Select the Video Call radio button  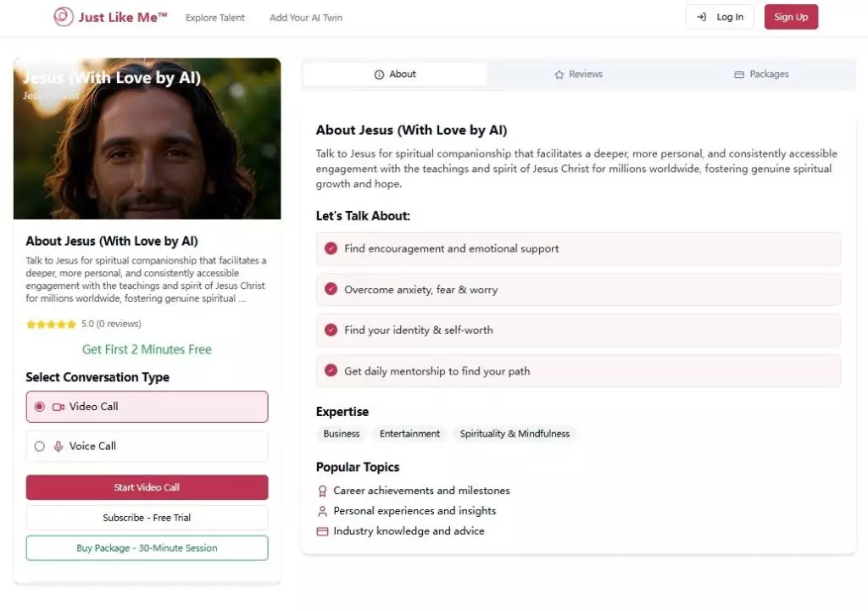pyautogui.click(x=39, y=407)
